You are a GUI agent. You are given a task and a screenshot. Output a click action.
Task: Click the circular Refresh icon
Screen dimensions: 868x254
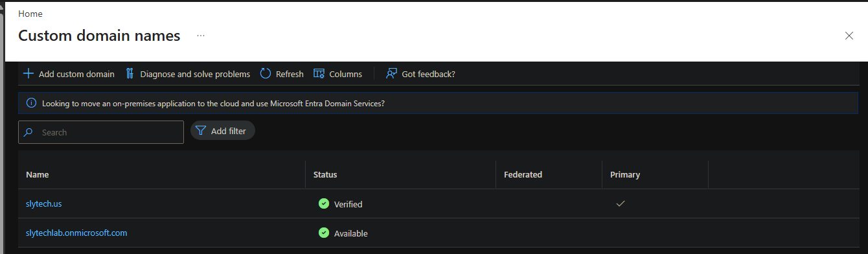(266, 74)
